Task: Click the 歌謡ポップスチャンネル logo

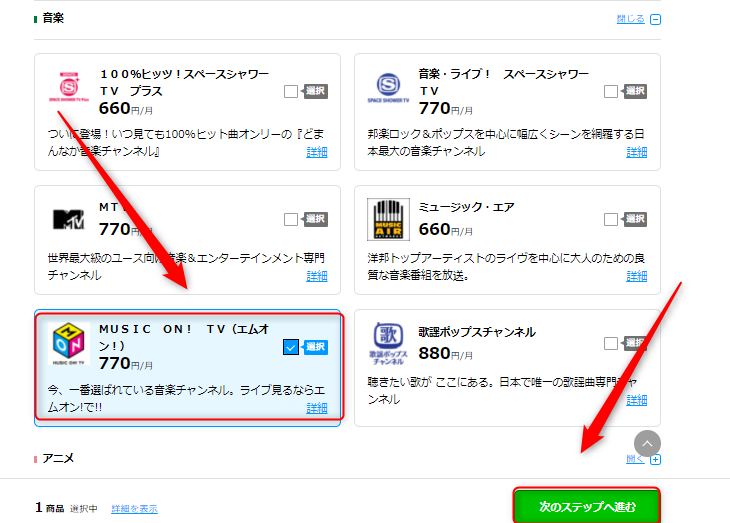Action: [388, 344]
